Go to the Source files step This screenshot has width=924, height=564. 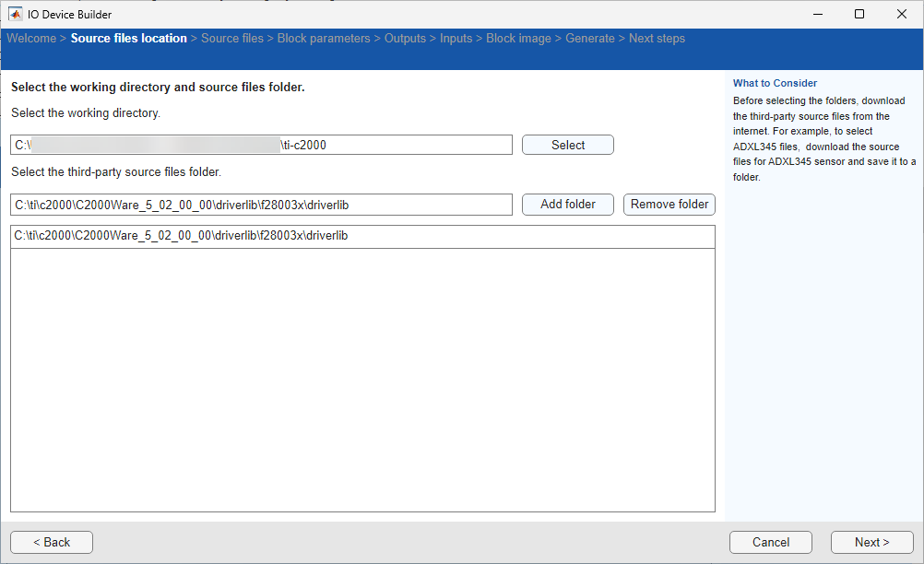pyautogui.click(x=232, y=38)
